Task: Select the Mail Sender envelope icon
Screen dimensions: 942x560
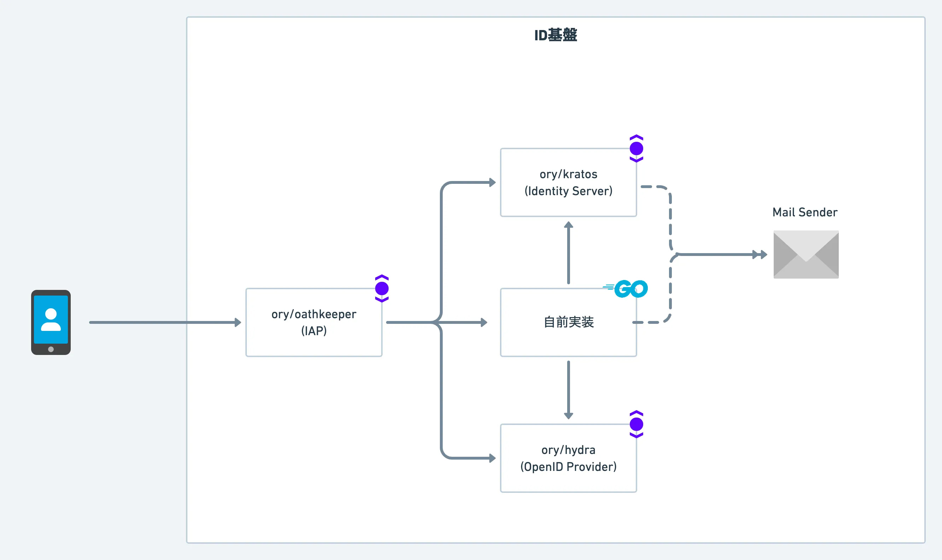Action: [x=806, y=255]
